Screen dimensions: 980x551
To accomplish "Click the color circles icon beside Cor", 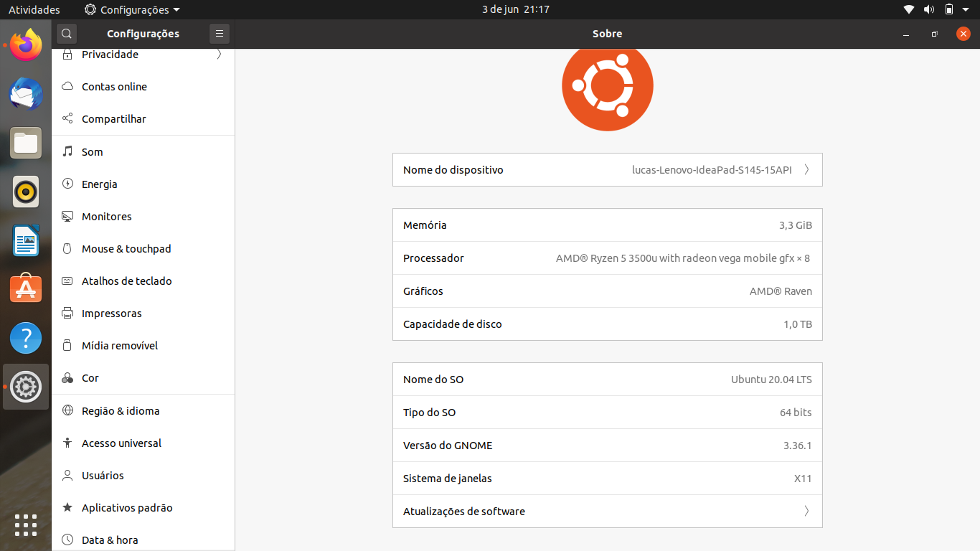I will [x=67, y=378].
